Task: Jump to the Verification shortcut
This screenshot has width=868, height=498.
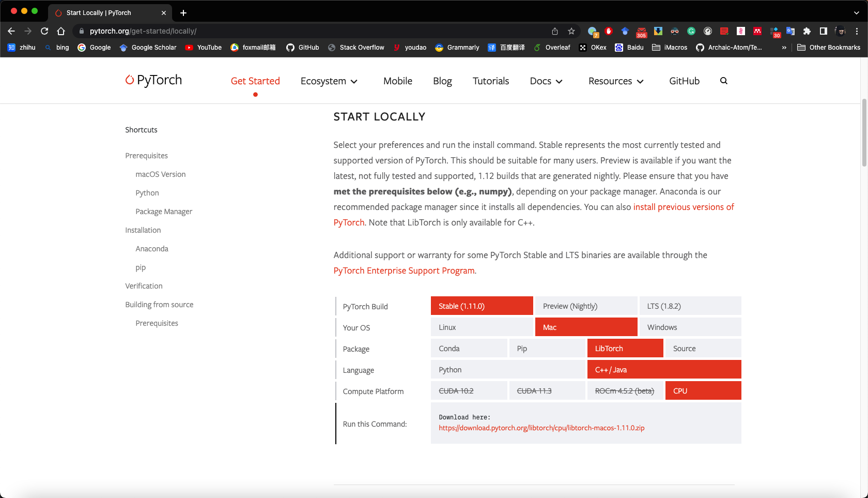Action: [144, 286]
